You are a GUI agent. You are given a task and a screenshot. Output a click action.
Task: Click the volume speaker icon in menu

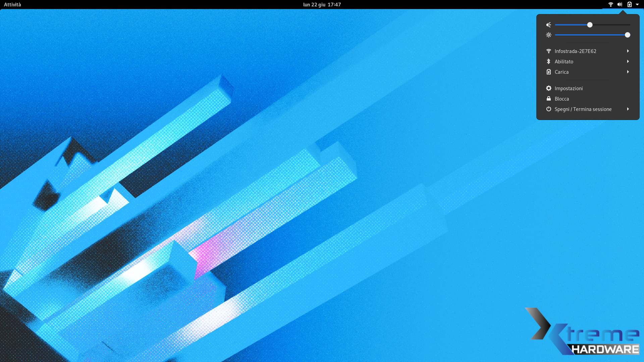tap(549, 25)
